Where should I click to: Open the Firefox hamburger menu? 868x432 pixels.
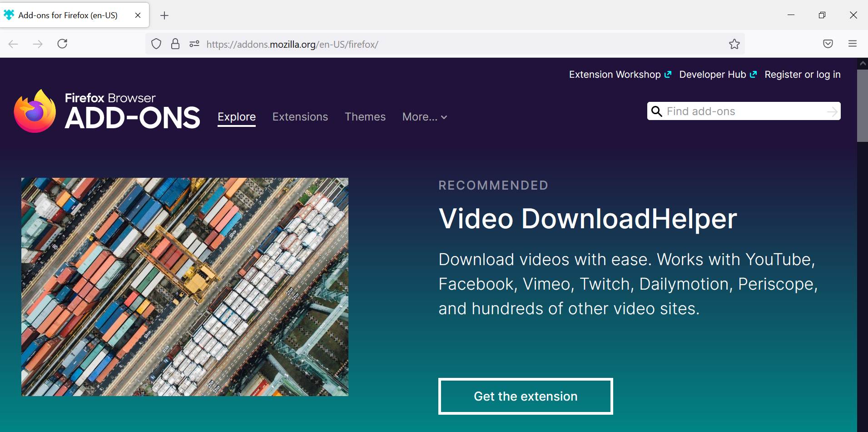click(853, 44)
